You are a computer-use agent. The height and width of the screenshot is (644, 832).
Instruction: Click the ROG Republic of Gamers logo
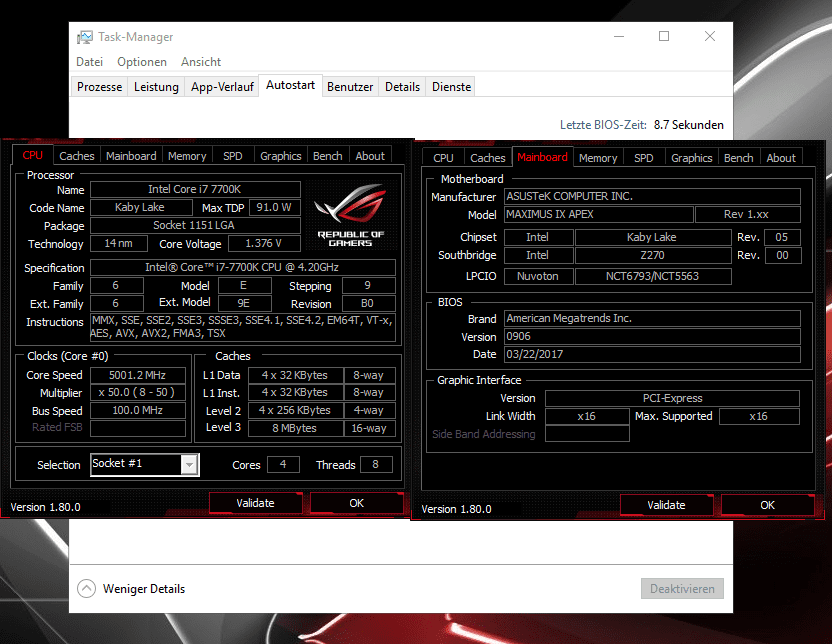click(x=350, y=215)
